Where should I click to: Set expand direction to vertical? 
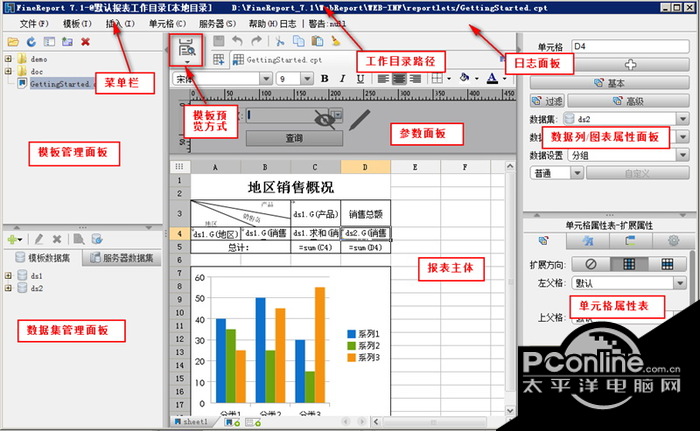coord(629,264)
